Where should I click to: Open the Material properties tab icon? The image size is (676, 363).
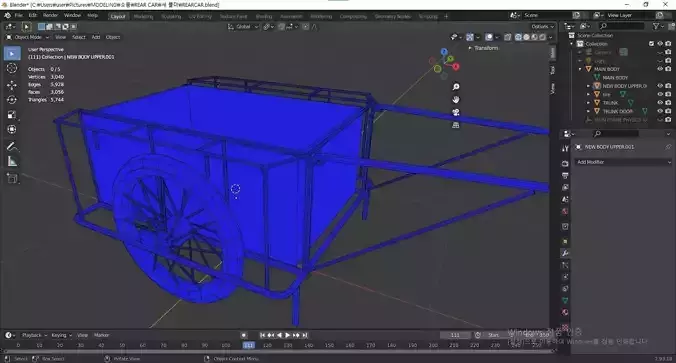click(565, 313)
